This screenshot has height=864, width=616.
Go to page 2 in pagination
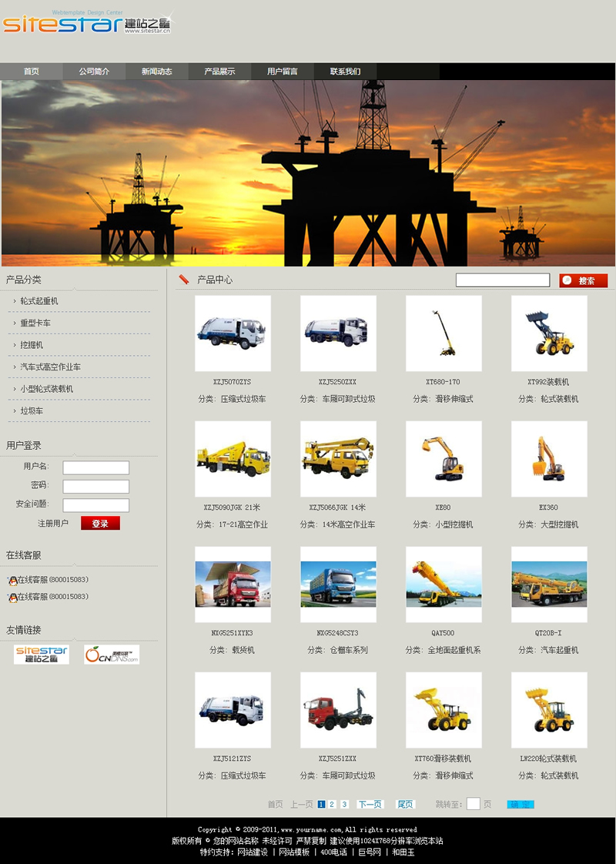(332, 804)
